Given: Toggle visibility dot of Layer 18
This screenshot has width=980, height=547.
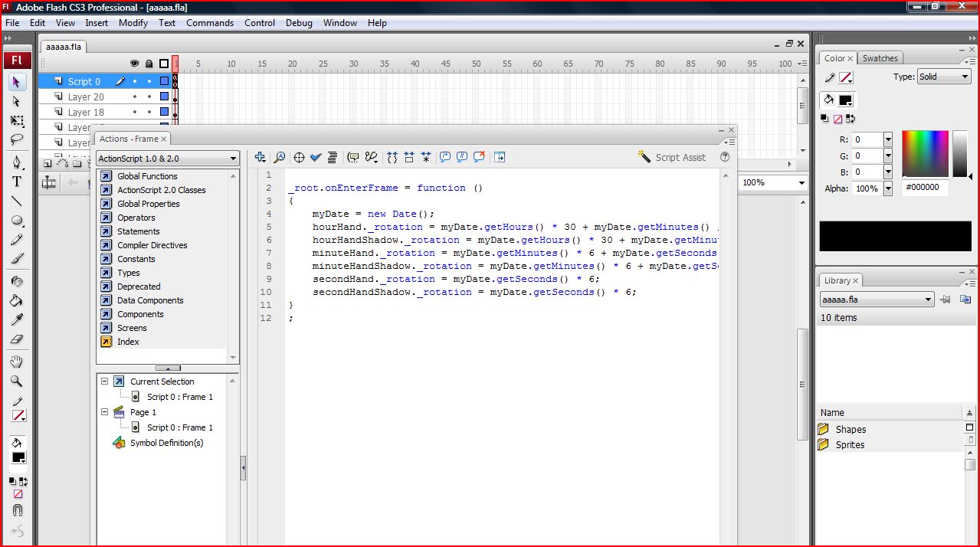Looking at the screenshot, I should 135,112.
